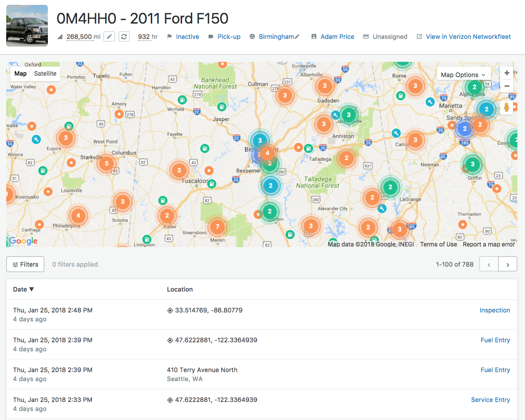Zoom out on the map

[x=506, y=86]
